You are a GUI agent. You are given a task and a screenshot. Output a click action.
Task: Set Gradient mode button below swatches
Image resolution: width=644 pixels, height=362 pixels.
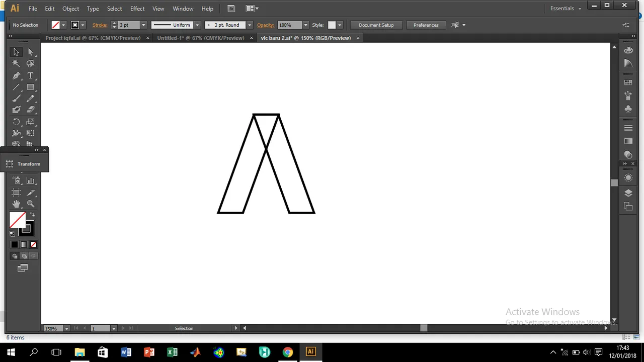point(24,244)
